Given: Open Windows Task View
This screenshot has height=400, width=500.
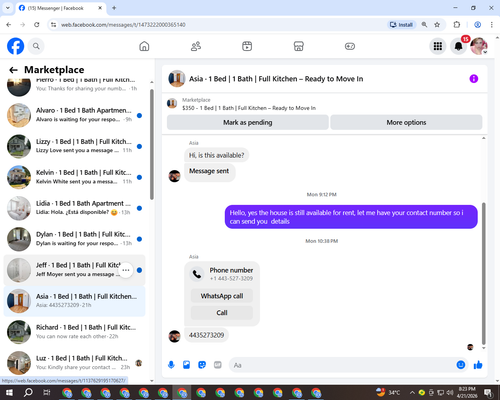Looking at the screenshot, I should [x=47, y=392].
